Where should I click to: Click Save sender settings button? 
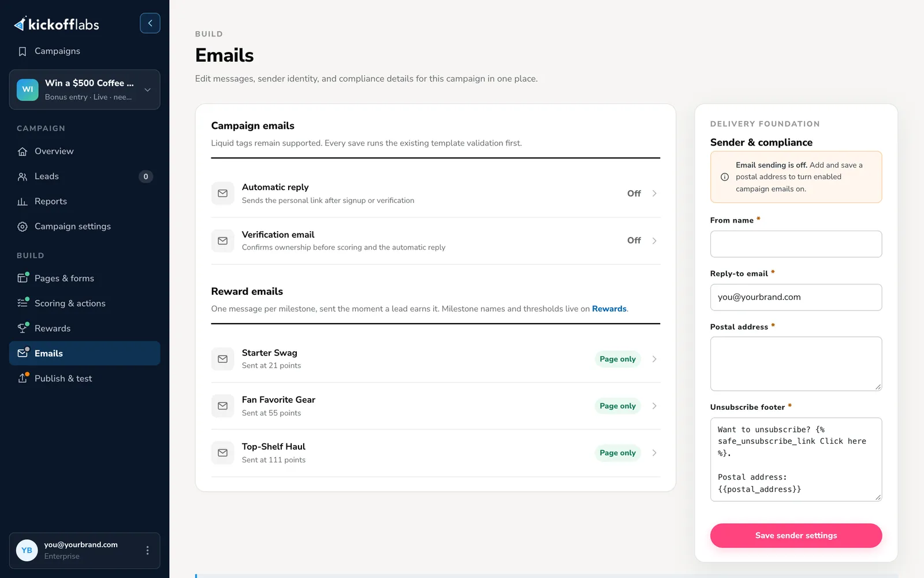(796, 535)
